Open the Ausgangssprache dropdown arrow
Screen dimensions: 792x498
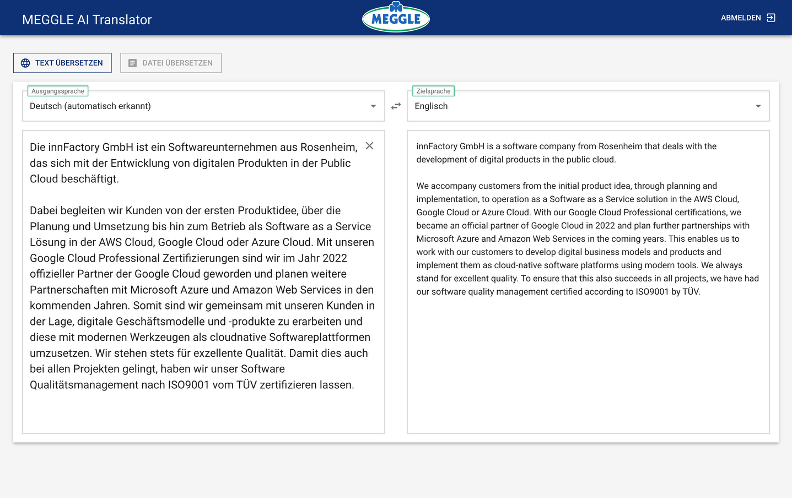(373, 106)
